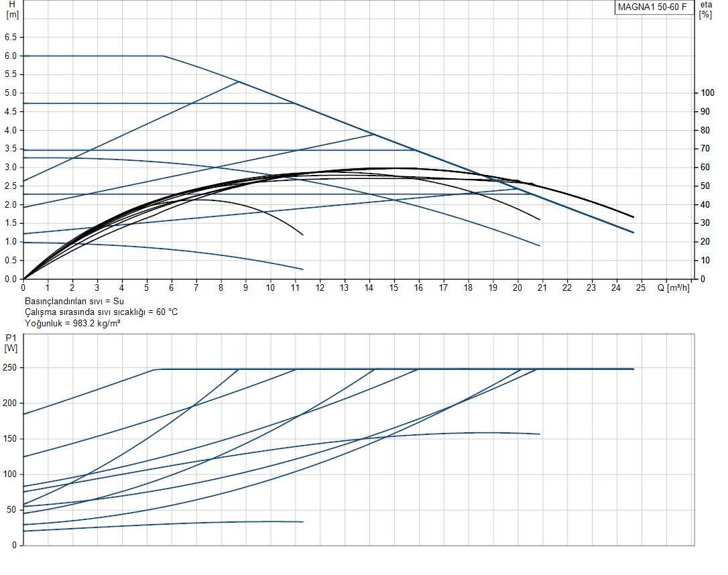This screenshot has width=728, height=575.
Task: Click the 100 value on eta axis
Action: (x=708, y=92)
